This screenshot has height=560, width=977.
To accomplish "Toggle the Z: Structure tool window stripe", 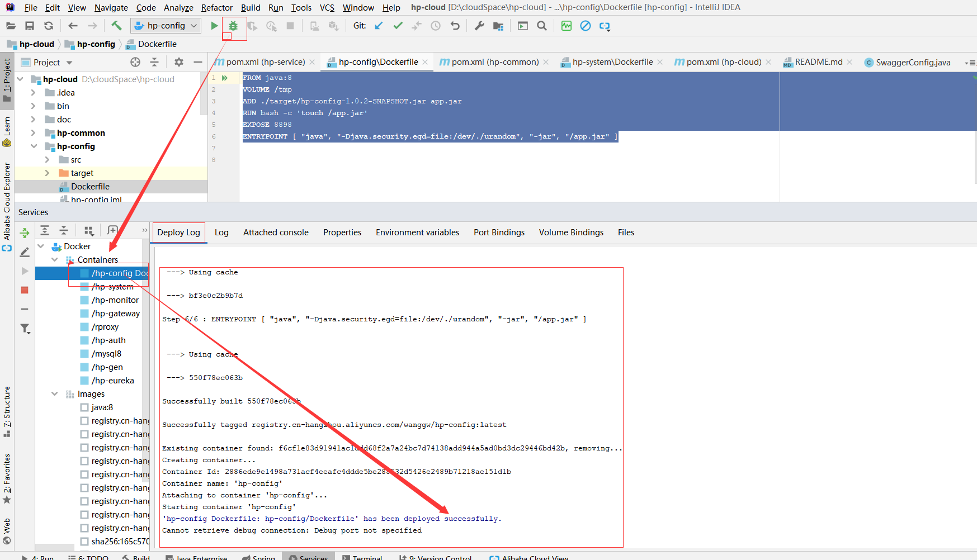I will click(x=7, y=411).
